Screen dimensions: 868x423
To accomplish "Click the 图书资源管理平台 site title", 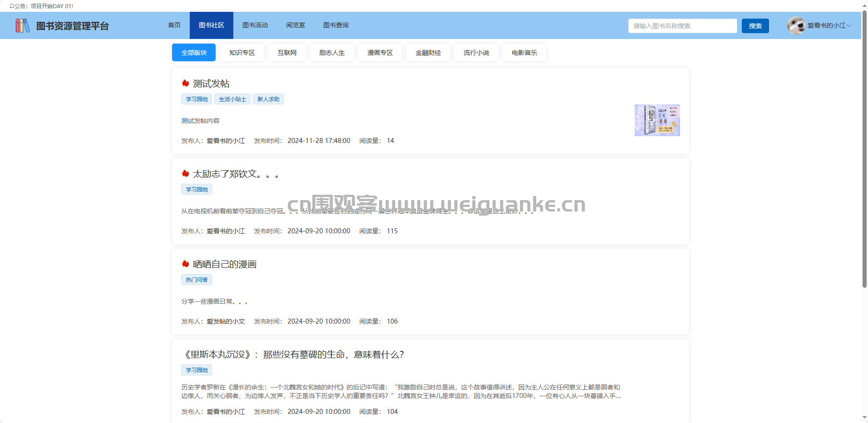I will point(73,26).
